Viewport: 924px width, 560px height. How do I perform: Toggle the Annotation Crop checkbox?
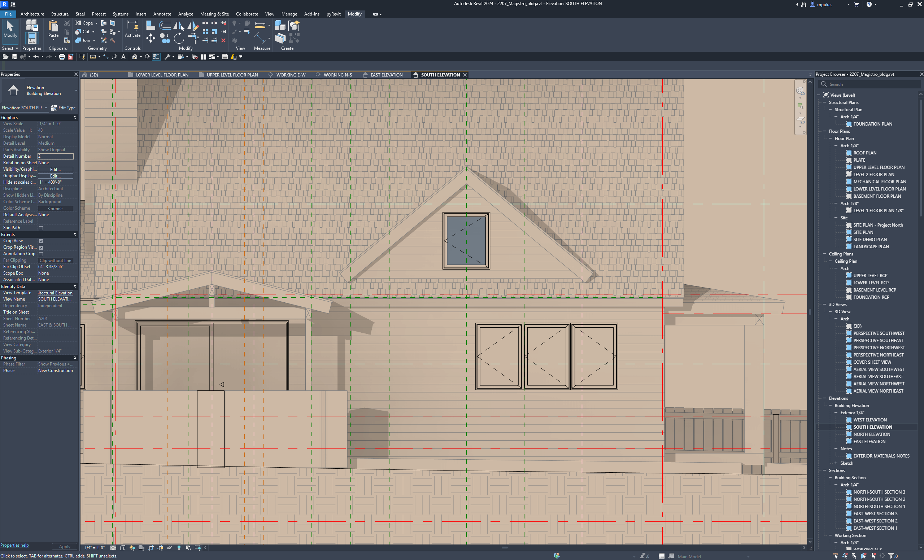41,254
